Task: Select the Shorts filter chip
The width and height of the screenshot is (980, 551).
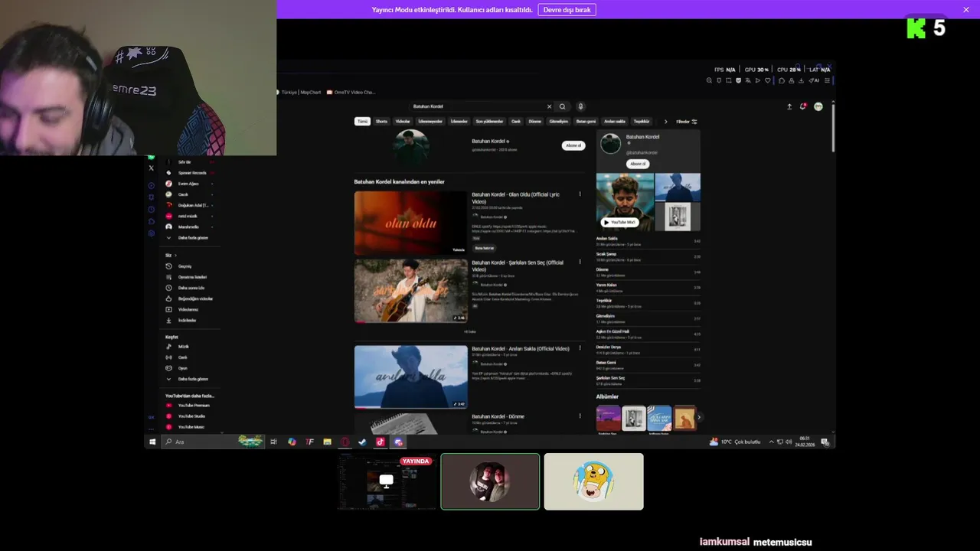Action: pos(381,122)
